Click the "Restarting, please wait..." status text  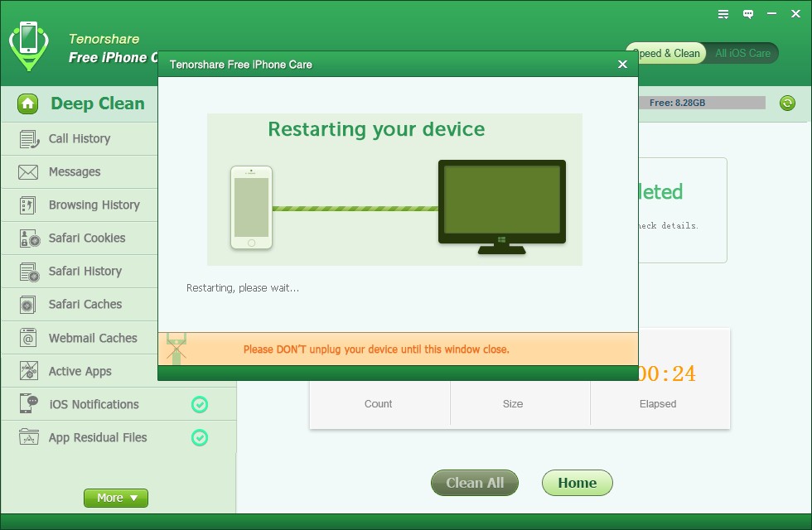click(243, 288)
